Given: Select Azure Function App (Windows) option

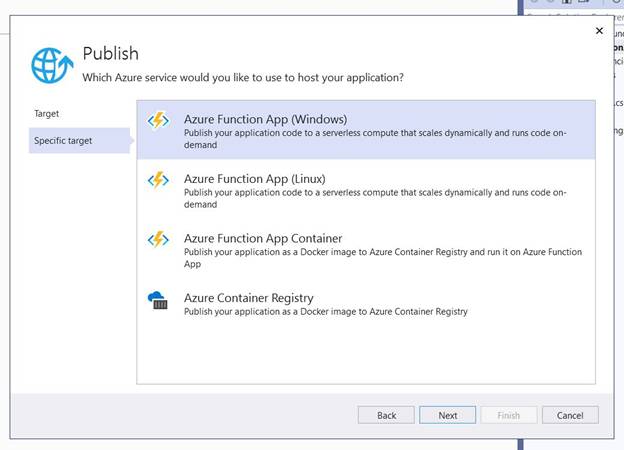Looking at the screenshot, I should point(366,130).
